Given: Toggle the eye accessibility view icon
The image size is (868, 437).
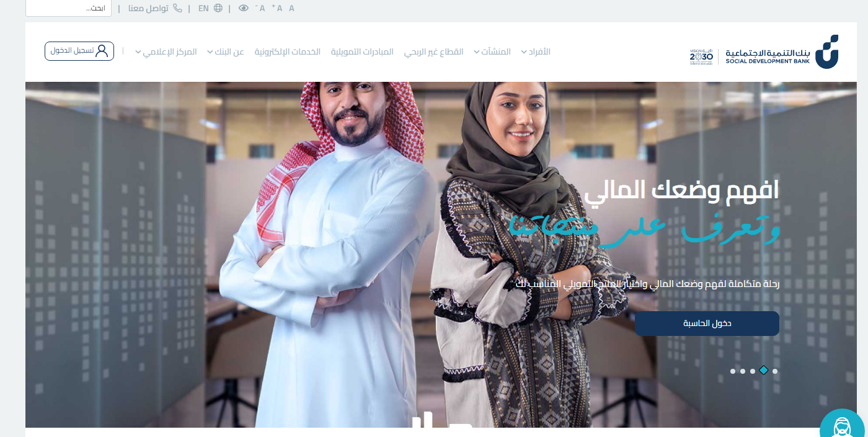Looking at the screenshot, I should (244, 8).
